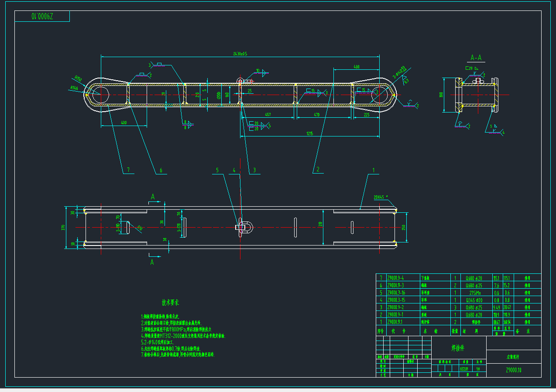This screenshot has width=556, height=392.
Task: Click the R150 radius dimension
Action: pyautogui.click(x=78, y=78)
